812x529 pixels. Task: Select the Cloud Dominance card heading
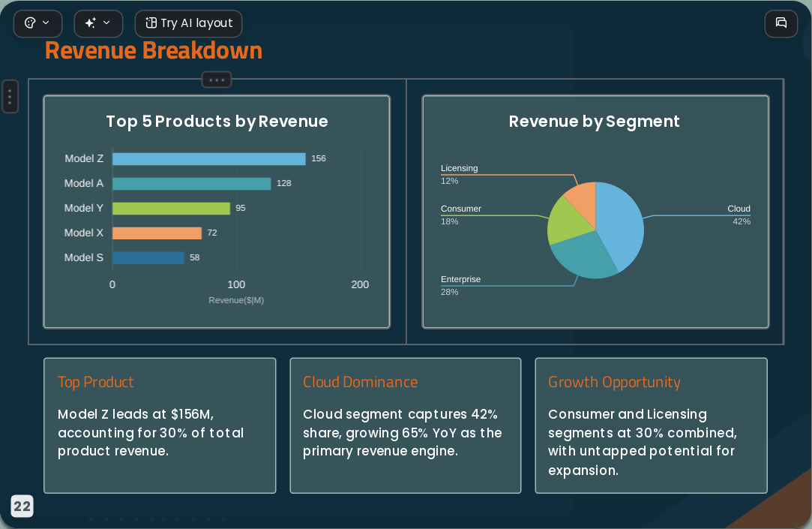tap(361, 383)
